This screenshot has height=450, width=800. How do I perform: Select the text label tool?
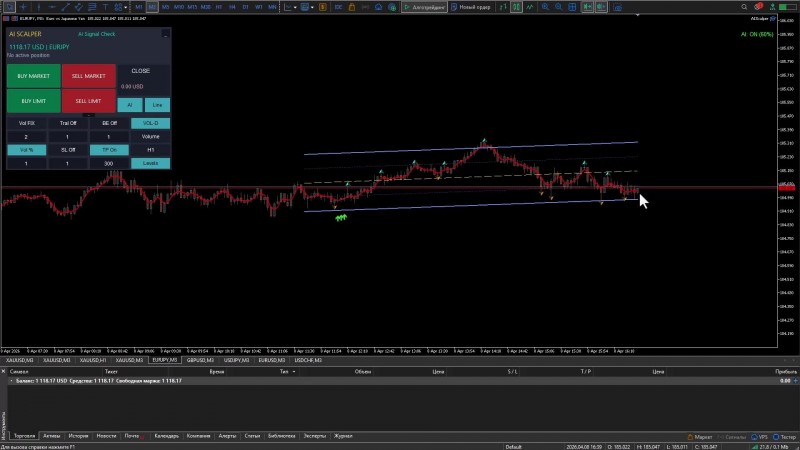(105, 7)
